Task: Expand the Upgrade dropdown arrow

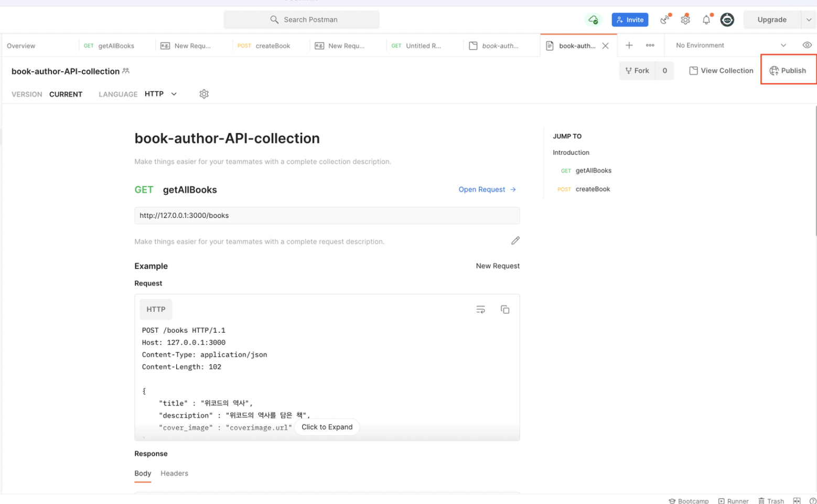Action: pyautogui.click(x=809, y=20)
